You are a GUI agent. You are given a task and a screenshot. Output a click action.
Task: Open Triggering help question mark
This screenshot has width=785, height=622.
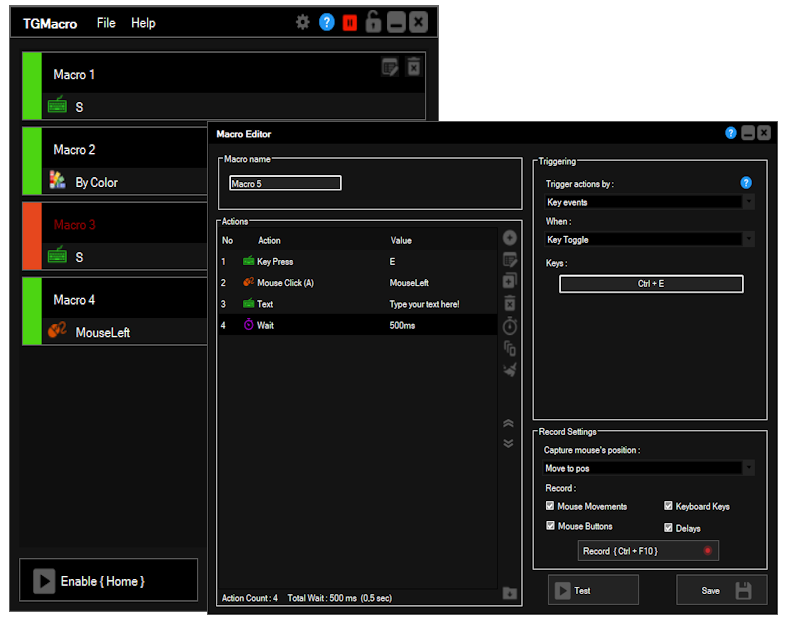746,183
